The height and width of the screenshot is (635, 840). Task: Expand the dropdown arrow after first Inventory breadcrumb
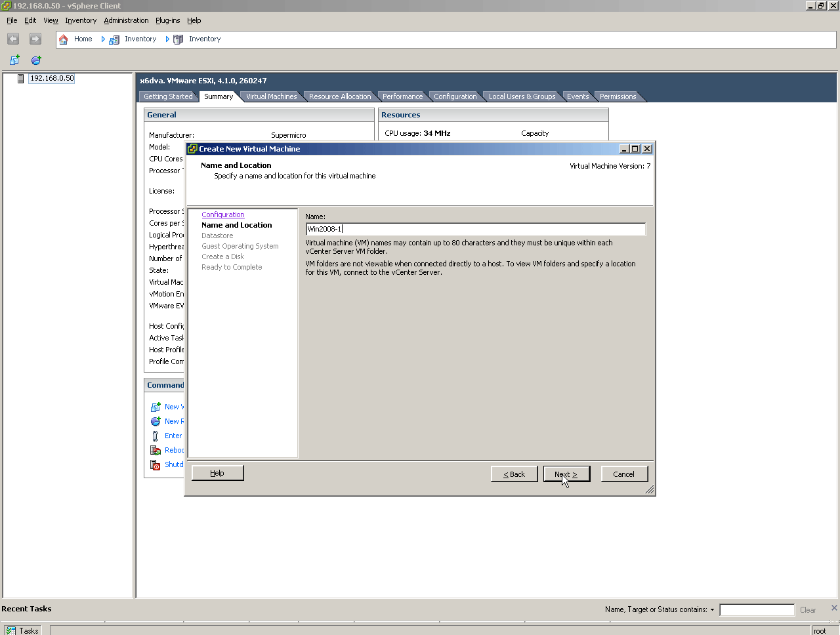click(167, 39)
